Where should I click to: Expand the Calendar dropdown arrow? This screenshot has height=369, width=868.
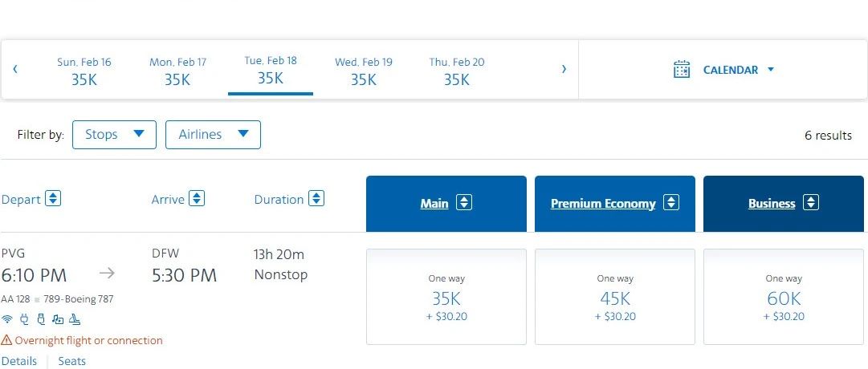click(771, 69)
